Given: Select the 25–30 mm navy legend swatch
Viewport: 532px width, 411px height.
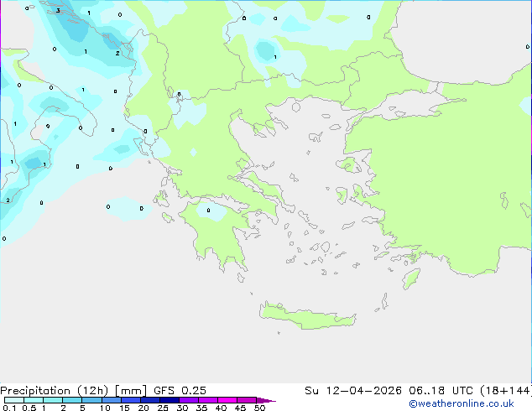Looking at the screenshot, I should point(170,400).
